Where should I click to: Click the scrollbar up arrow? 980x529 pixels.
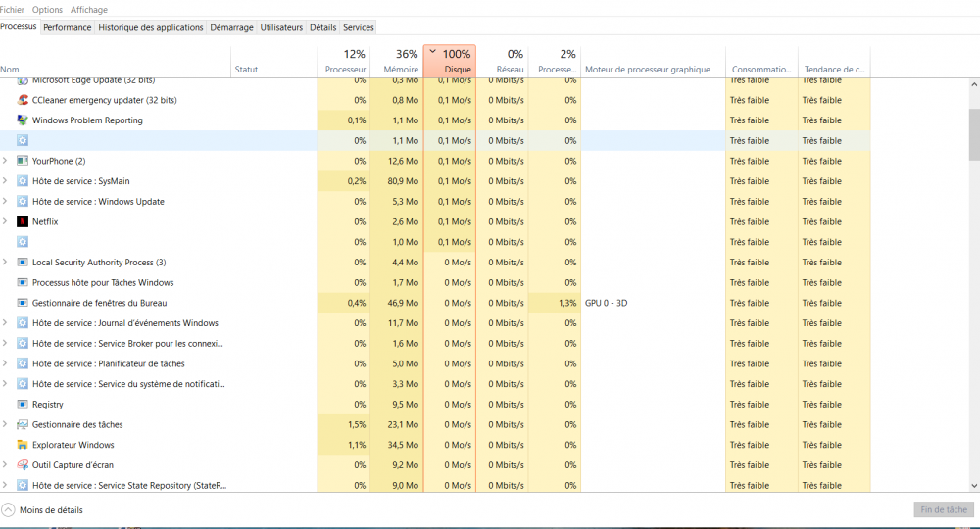[x=974, y=84]
